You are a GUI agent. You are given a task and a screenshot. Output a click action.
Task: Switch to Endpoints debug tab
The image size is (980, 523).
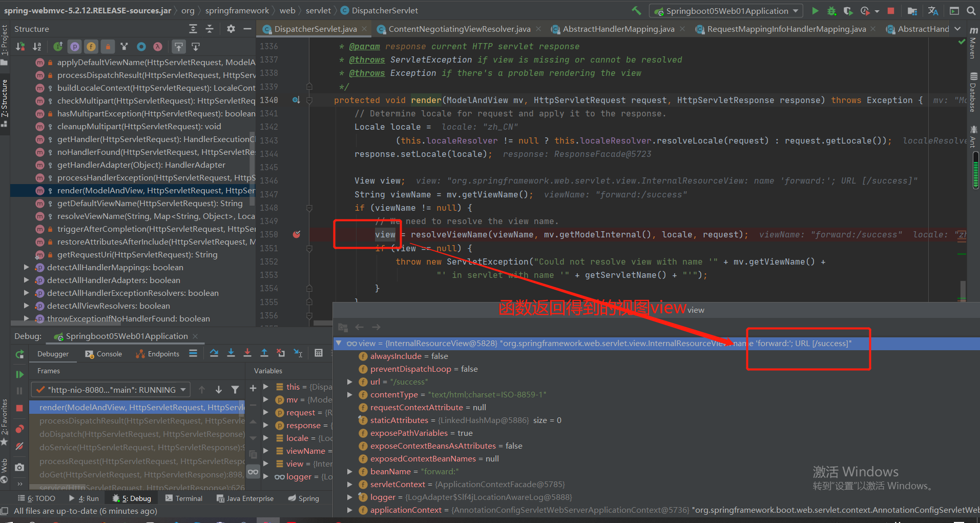click(158, 354)
